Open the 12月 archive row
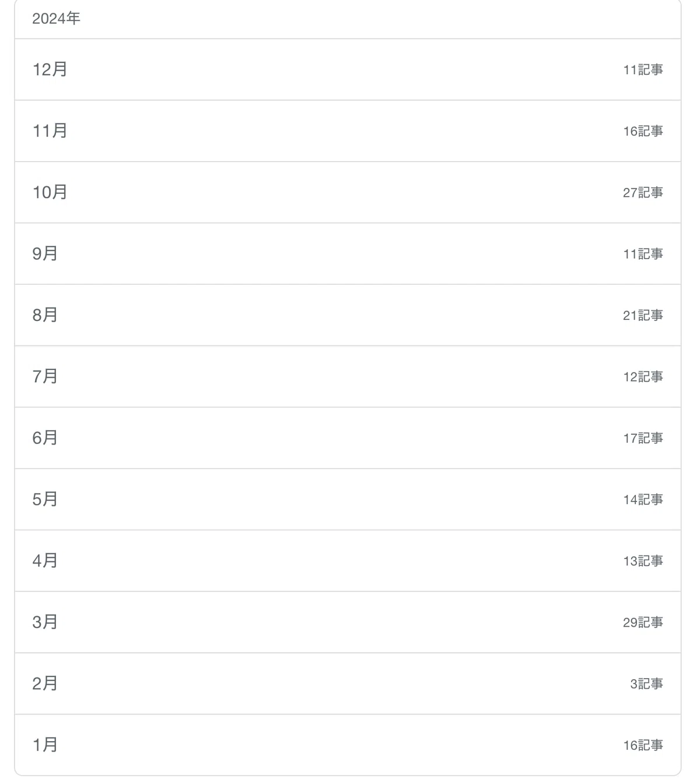The height and width of the screenshot is (782, 700). point(348,69)
